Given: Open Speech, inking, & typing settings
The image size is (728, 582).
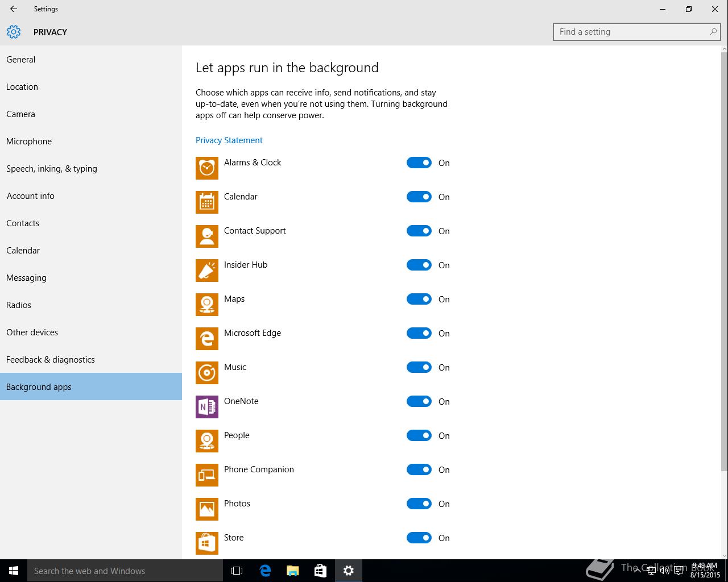Looking at the screenshot, I should pyautogui.click(x=91, y=168).
